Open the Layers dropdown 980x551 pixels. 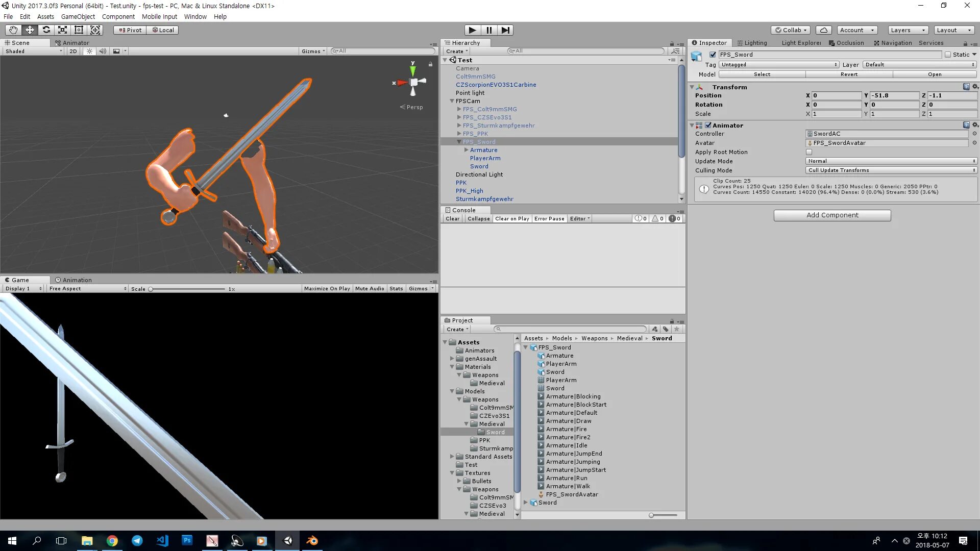click(907, 30)
